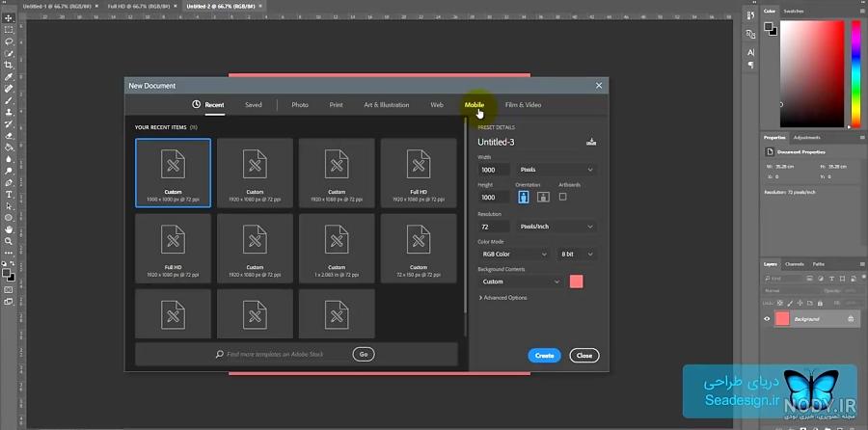Hide the Background layer visibility

click(768, 319)
